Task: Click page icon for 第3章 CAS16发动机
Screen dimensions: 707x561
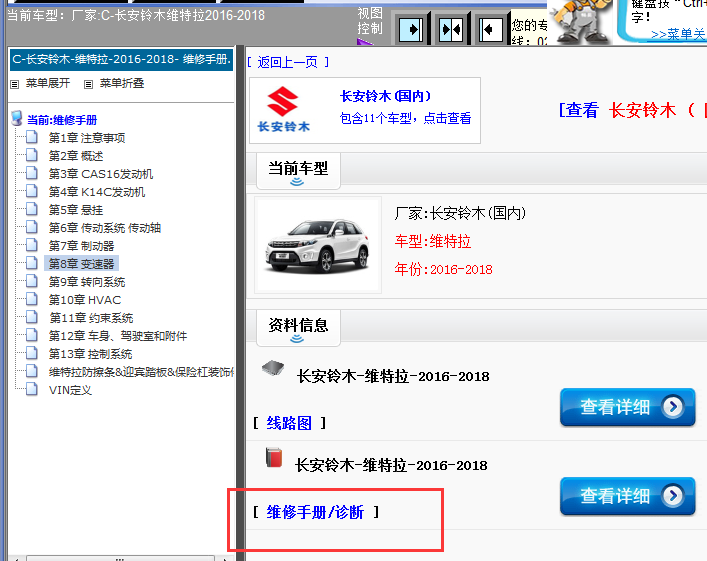Action: pyautogui.click(x=32, y=173)
